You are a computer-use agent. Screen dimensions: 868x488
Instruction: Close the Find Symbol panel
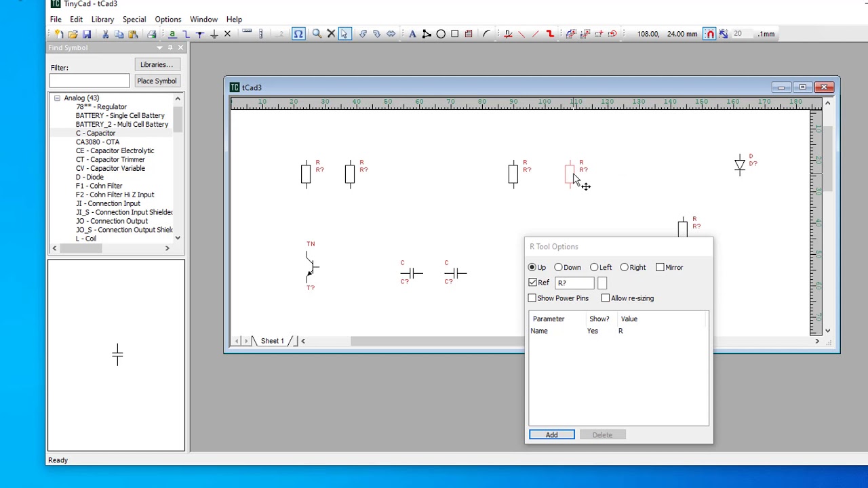pos(180,48)
